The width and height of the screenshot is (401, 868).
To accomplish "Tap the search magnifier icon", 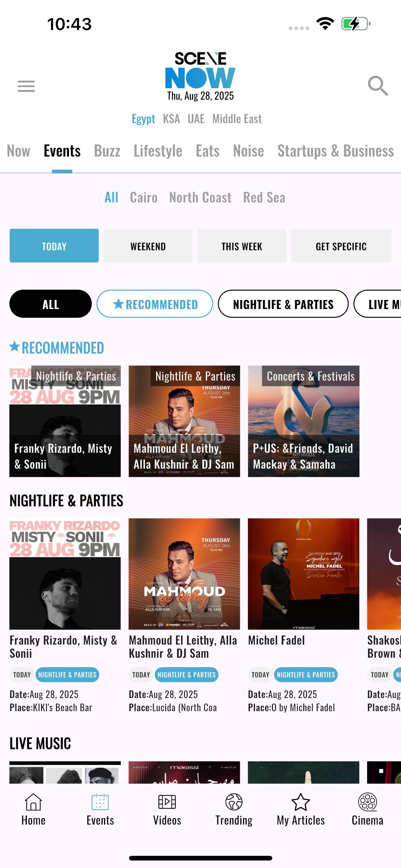I will (378, 86).
